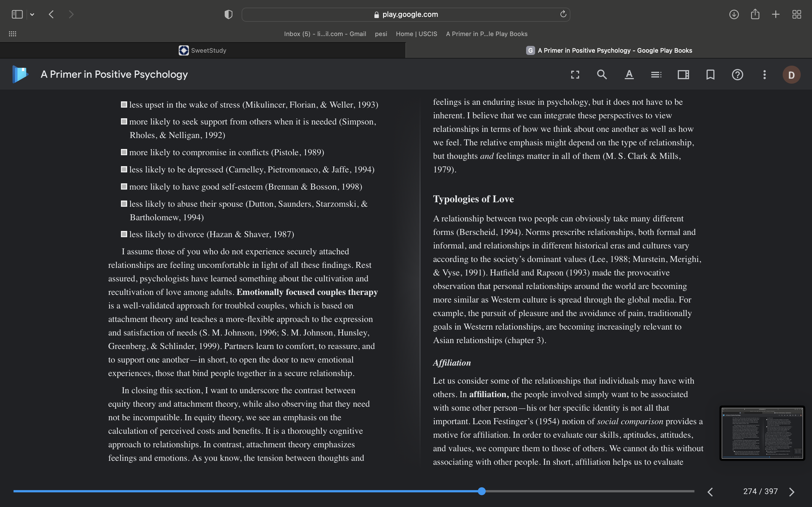
Task: Click the screenshot preview thumbnail
Action: click(x=762, y=433)
